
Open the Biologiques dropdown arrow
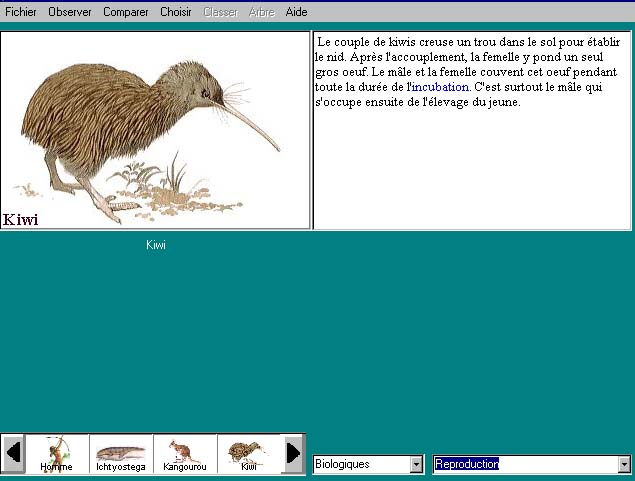[416, 464]
